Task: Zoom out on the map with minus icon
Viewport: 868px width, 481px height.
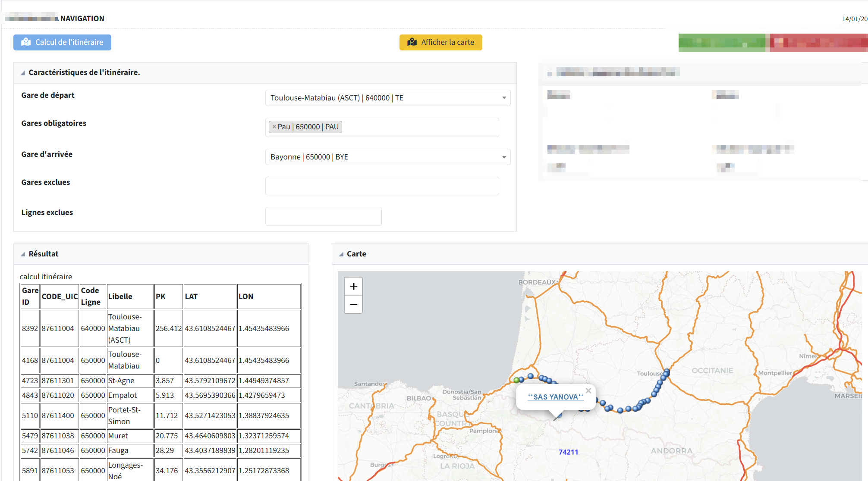Action: pos(353,304)
